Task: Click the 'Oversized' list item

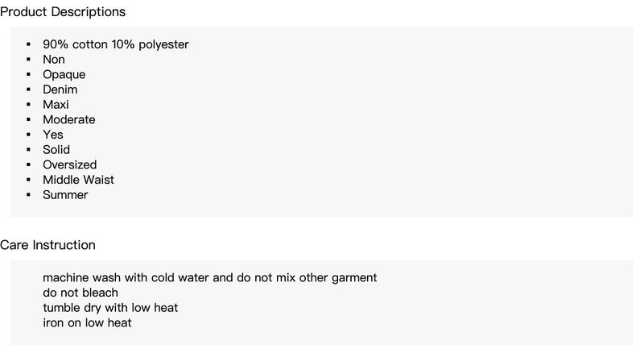Action: pos(70,165)
